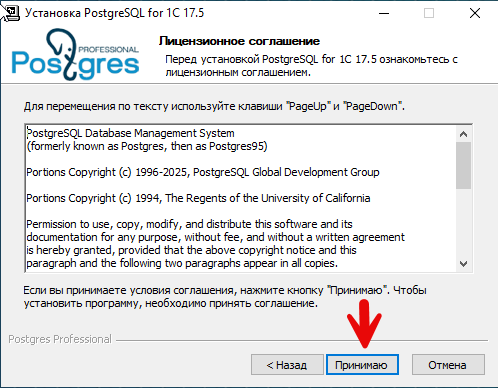Viewport: 498px width, 388px height.
Task: Click the license scrollbar up arrow
Action: point(463,134)
